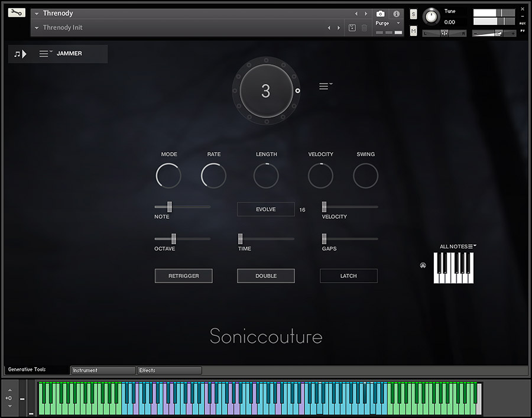The height and width of the screenshot is (418, 532).
Task: Select the nine o'clock slot on dial ring
Action: coord(235,90)
